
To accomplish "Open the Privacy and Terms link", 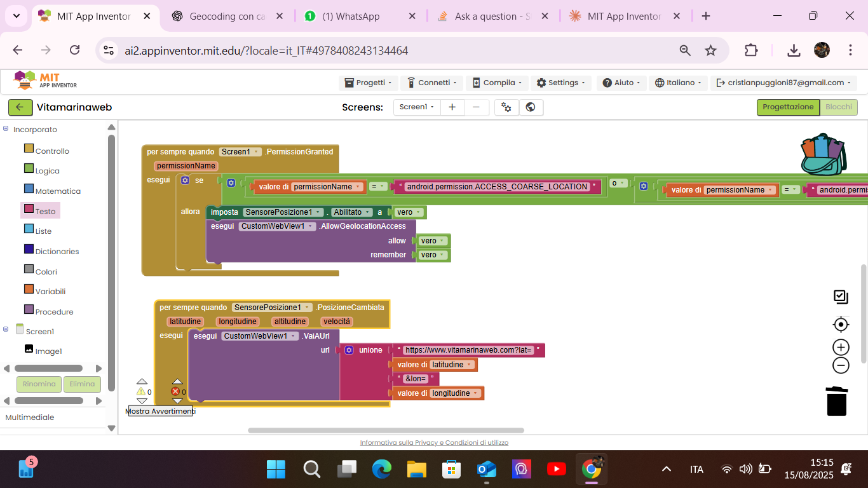I will [x=434, y=443].
